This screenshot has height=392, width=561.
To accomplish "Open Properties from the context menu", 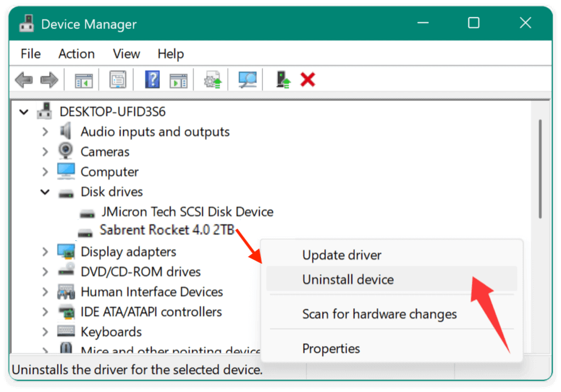I will [x=331, y=348].
